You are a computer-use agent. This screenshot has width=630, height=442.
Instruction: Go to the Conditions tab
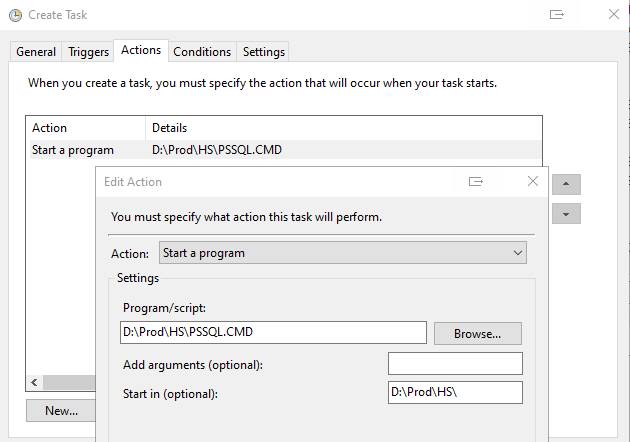pyautogui.click(x=202, y=52)
